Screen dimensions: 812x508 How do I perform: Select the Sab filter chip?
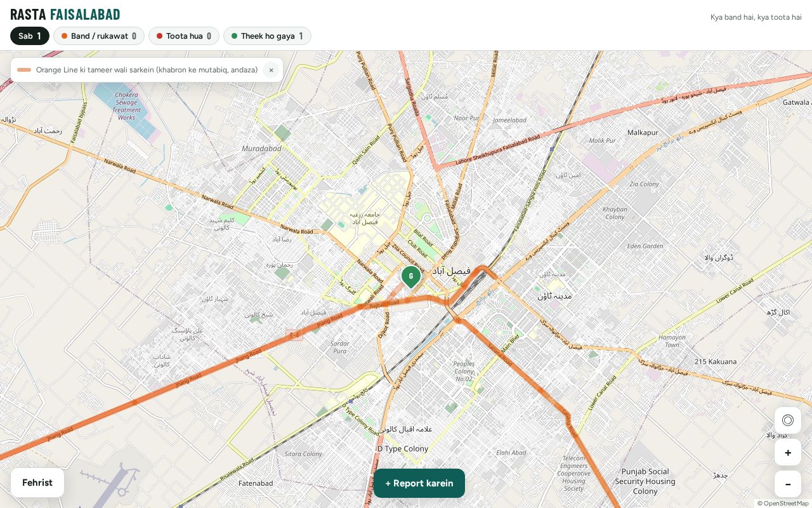[30, 36]
